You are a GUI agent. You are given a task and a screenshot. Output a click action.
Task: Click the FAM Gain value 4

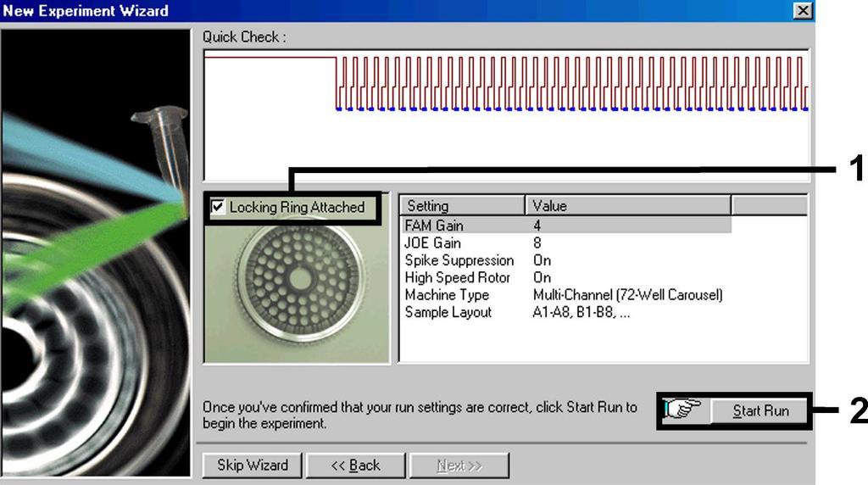pyautogui.click(x=537, y=226)
